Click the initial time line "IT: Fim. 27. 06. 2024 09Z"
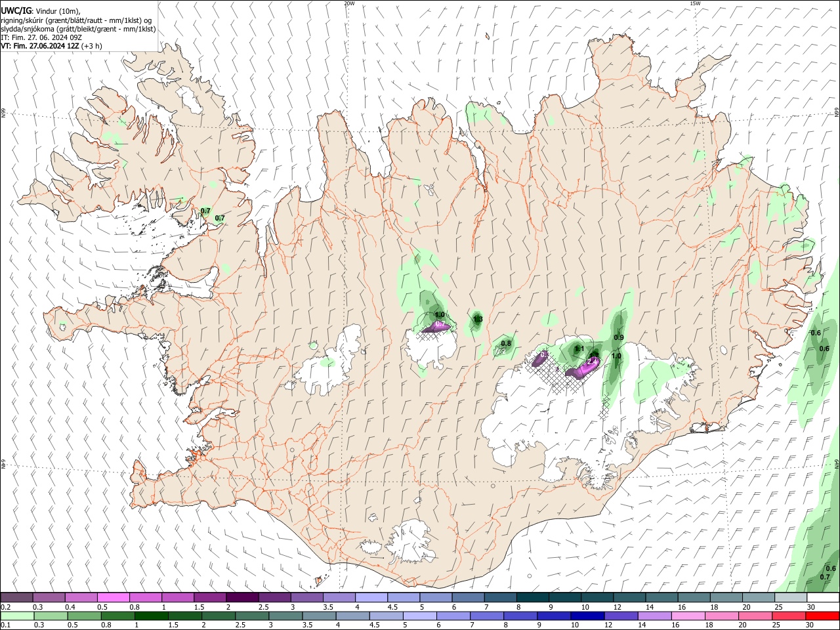Image resolution: width=840 pixels, height=630 pixels. 41,37
